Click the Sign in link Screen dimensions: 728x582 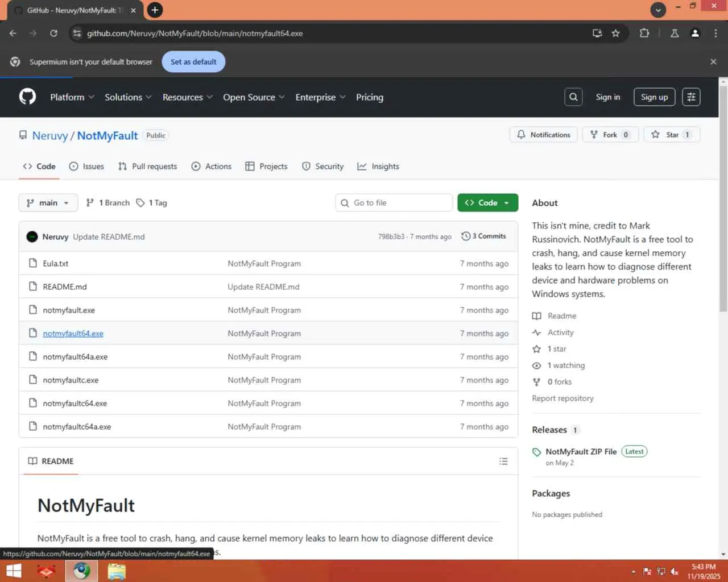[608, 97]
